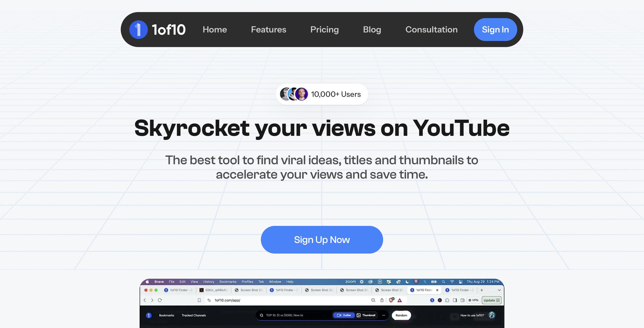Click the Brave Rewards triangle icon
This screenshot has width=644, height=328.
click(x=399, y=300)
